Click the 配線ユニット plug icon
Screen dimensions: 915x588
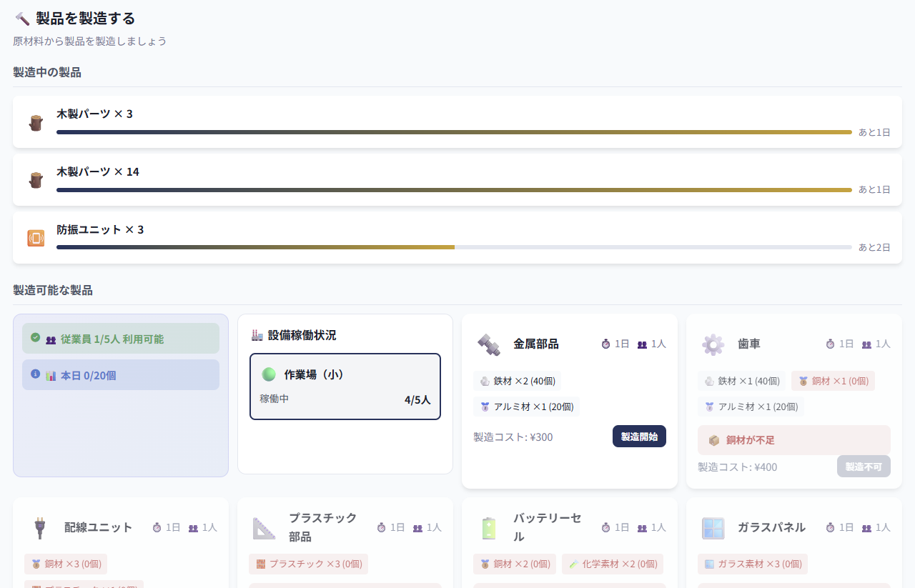coord(40,528)
